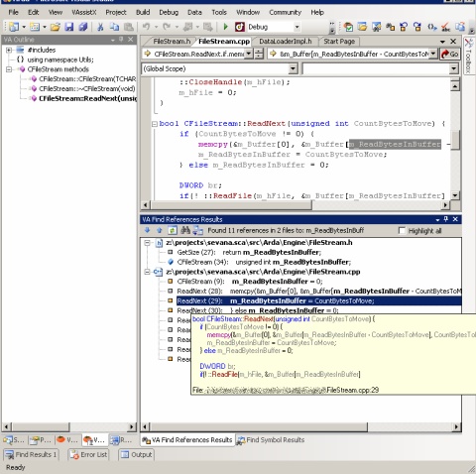Open the VAssistX menu
Image resolution: width=476 pixels, height=474 pixels.
[x=84, y=13]
